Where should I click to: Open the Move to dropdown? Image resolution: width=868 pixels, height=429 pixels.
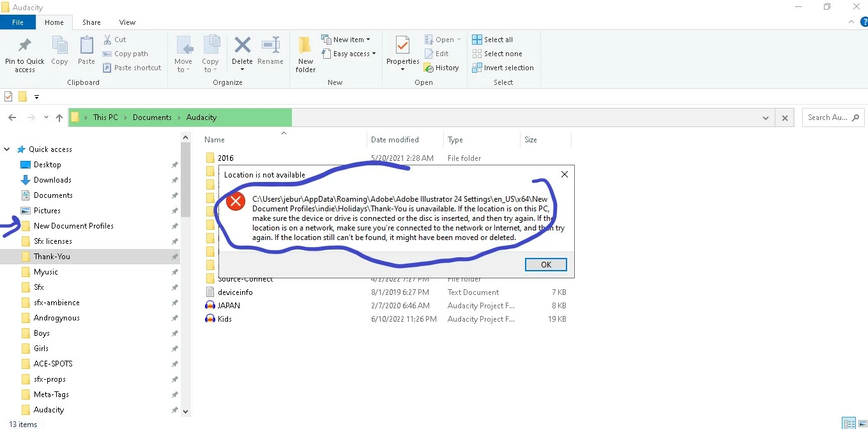pos(183,54)
